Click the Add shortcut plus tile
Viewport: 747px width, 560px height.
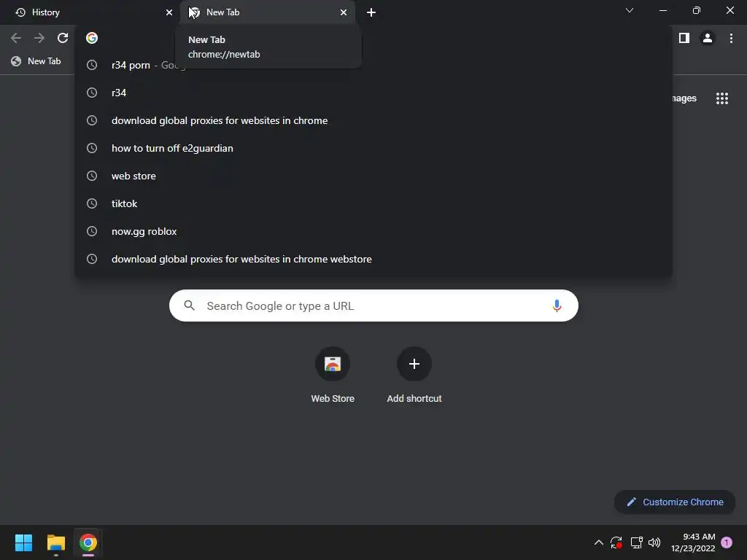click(x=414, y=376)
